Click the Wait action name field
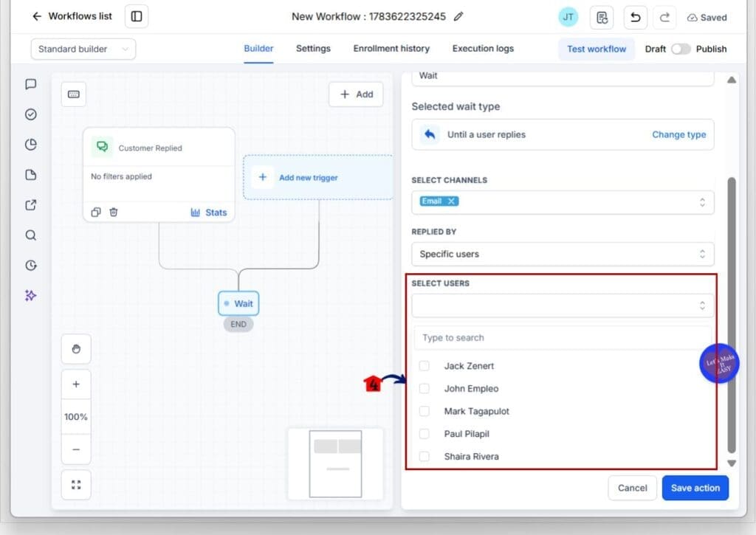 (x=563, y=77)
